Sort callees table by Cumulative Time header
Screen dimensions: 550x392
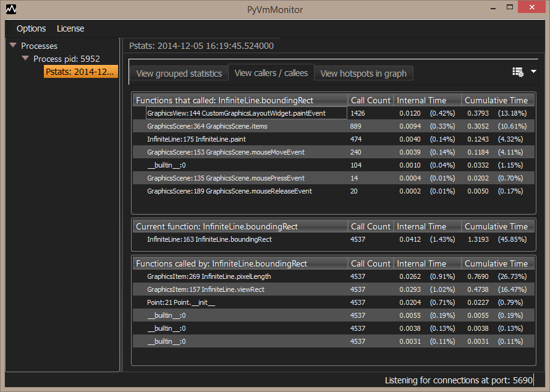(497, 263)
